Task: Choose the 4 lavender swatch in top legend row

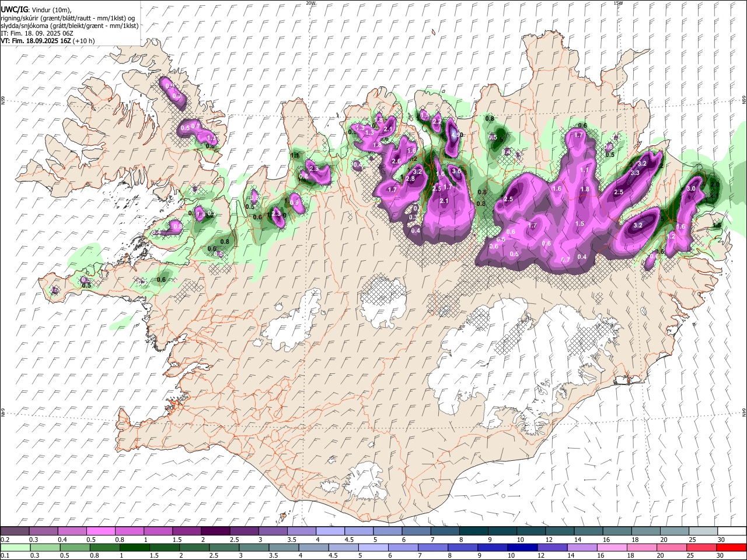Action: point(329,531)
